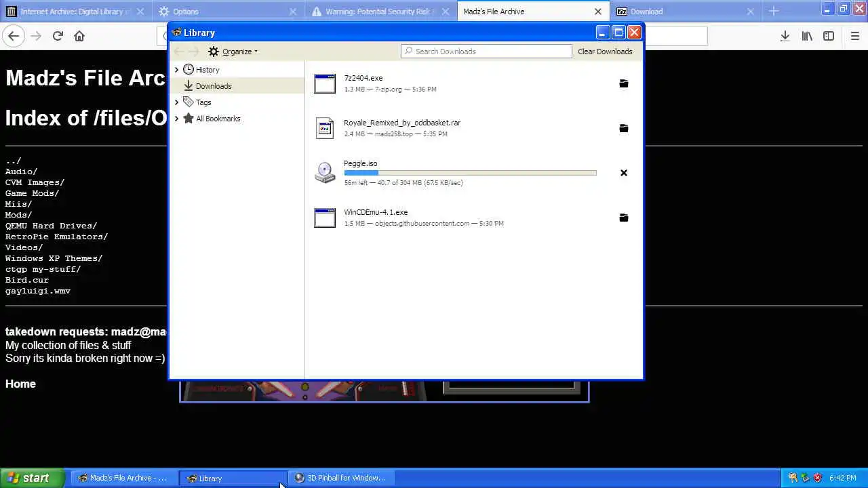This screenshot has width=868, height=488.
Task: Select the Royale_Remixed_by_oddbasket.rar file name
Action: (x=402, y=123)
